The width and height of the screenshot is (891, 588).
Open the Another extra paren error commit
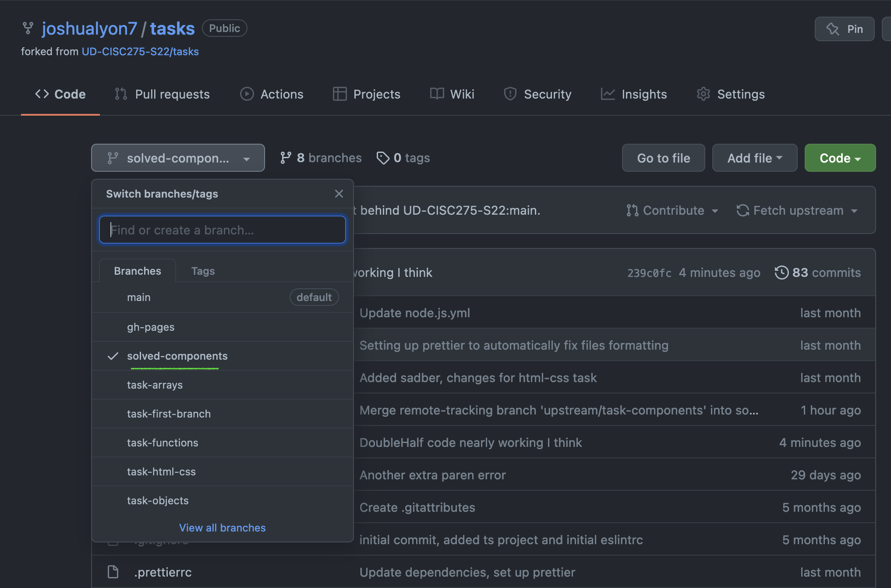[433, 475]
